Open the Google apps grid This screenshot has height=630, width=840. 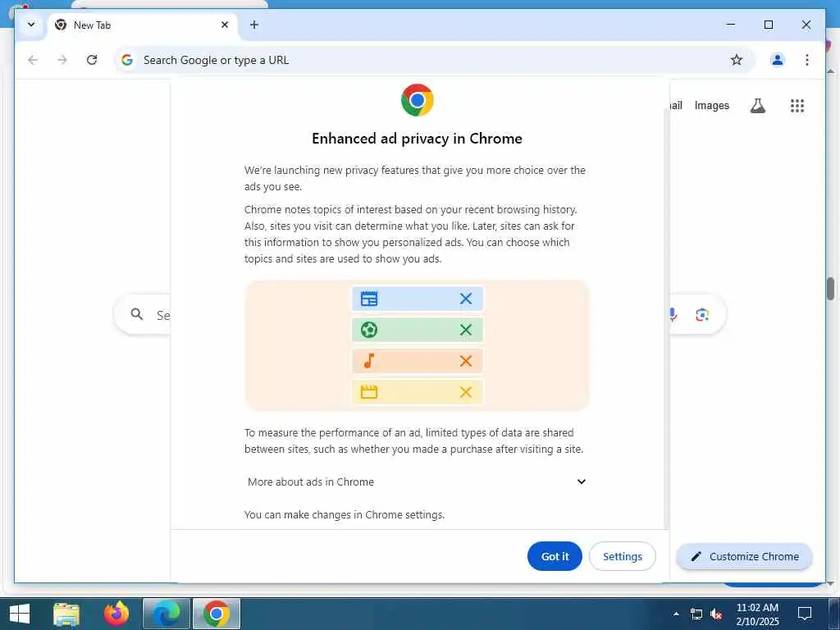(797, 106)
